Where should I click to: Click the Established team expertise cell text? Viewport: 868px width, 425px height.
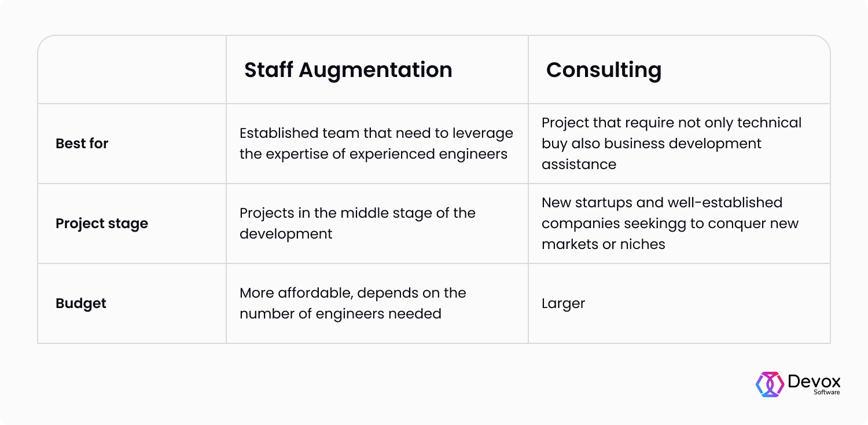click(376, 144)
